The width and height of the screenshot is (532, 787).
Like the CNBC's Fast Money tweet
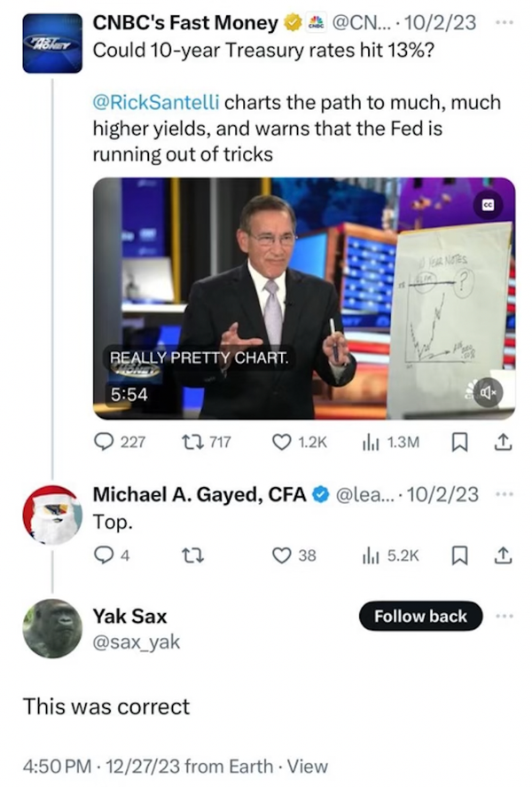(300, 442)
